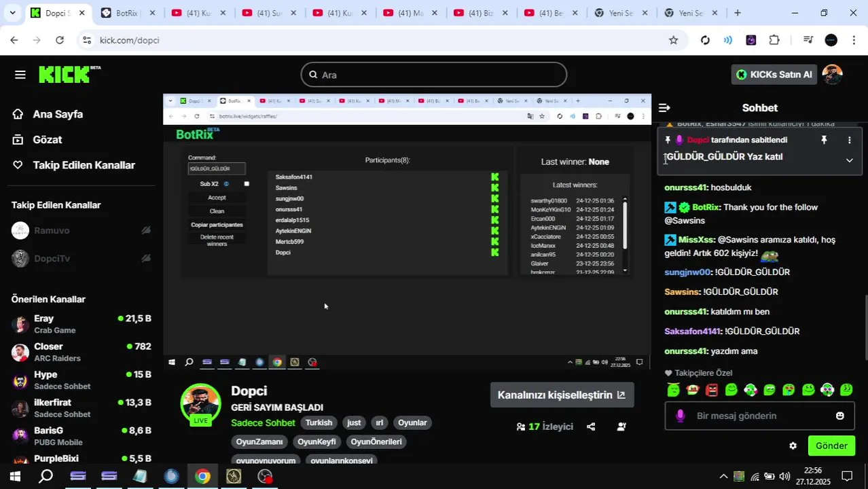The height and width of the screenshot is (489, 868).
Task: Open the emoji picker in message box
Action: 840,416
